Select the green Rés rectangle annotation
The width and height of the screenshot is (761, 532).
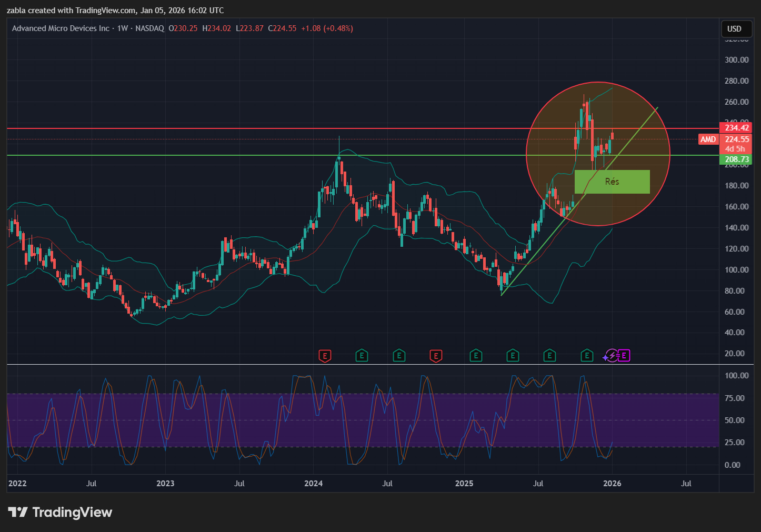coord(612,182)
